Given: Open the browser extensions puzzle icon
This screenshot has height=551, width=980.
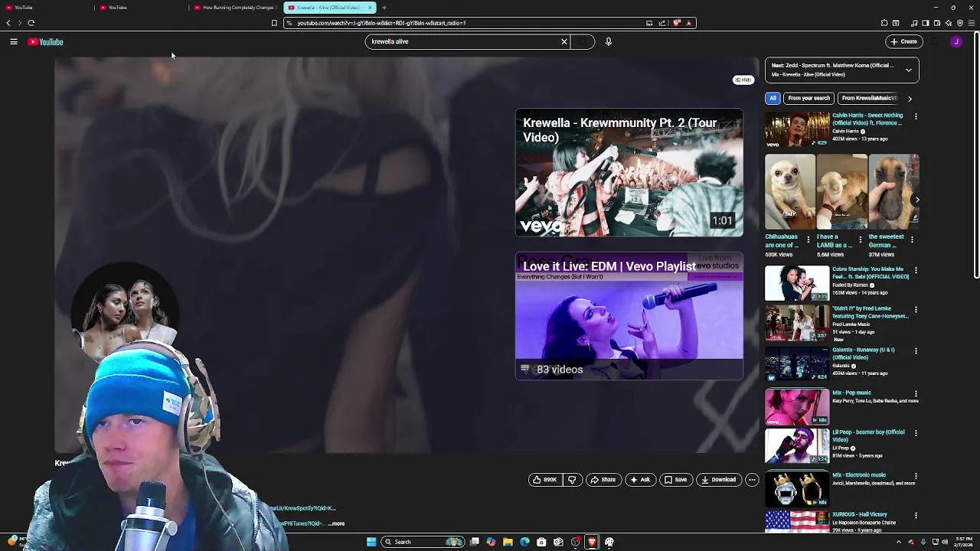Looking at the screenshot, I should tap(884, 23).
